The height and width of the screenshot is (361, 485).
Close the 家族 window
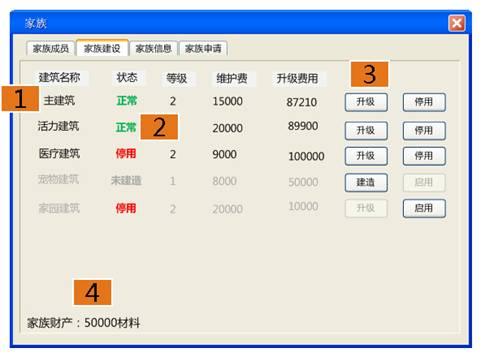[457, 23]
